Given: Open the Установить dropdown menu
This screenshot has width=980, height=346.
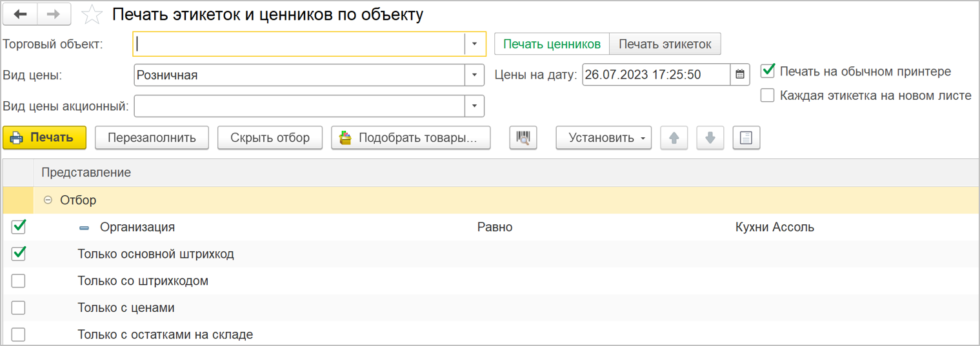Looking at the screenshot, I should coord(603,138).
